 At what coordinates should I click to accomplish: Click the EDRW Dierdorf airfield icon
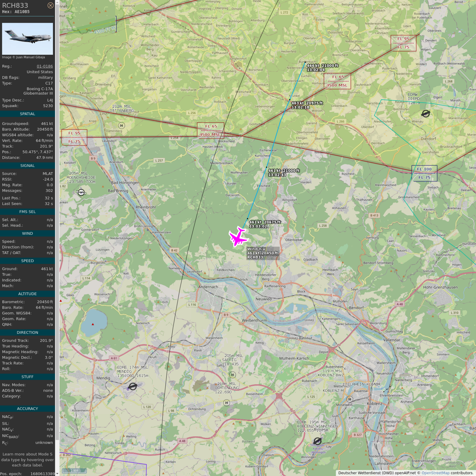tap(426, 114)
